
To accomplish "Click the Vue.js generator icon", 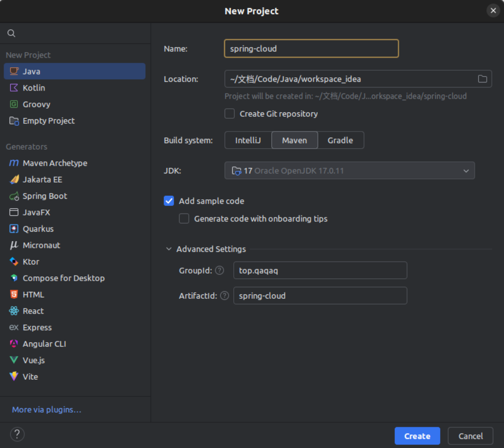I will tap(14, 360).
